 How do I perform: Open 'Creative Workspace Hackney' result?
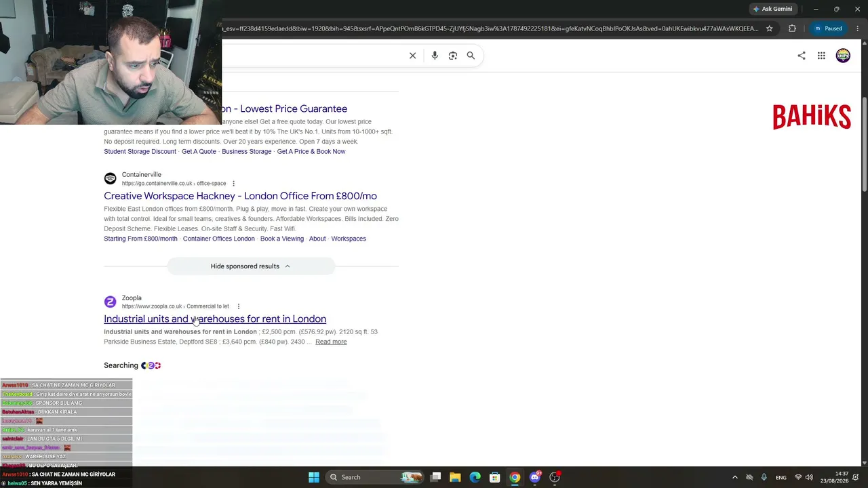click(240, 196)
